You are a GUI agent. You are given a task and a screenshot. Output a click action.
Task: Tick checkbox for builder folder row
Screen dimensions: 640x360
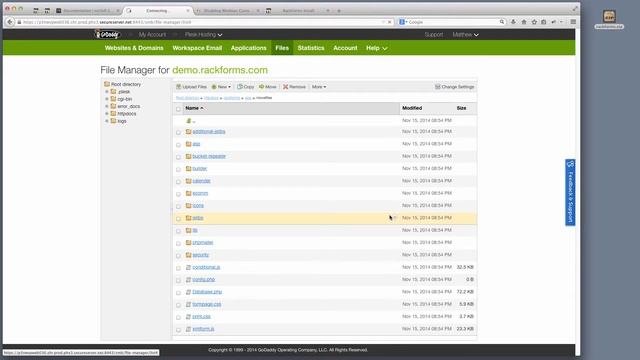[178, 169]
